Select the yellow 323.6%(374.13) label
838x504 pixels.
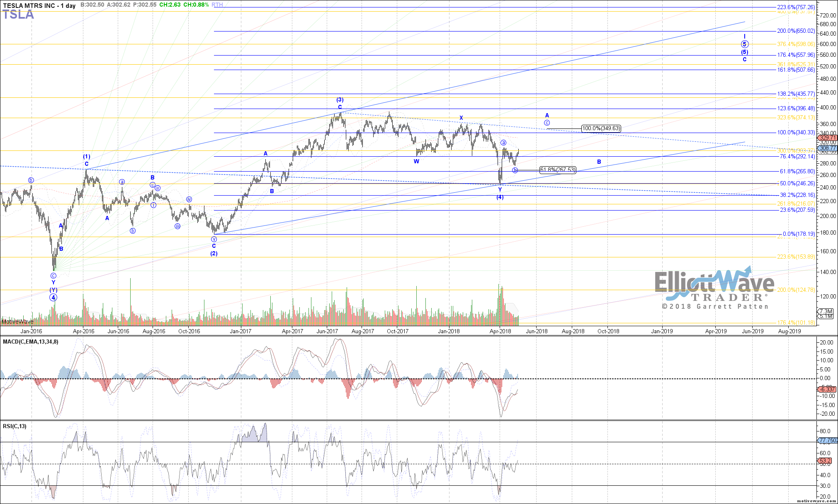coord(796,117)
